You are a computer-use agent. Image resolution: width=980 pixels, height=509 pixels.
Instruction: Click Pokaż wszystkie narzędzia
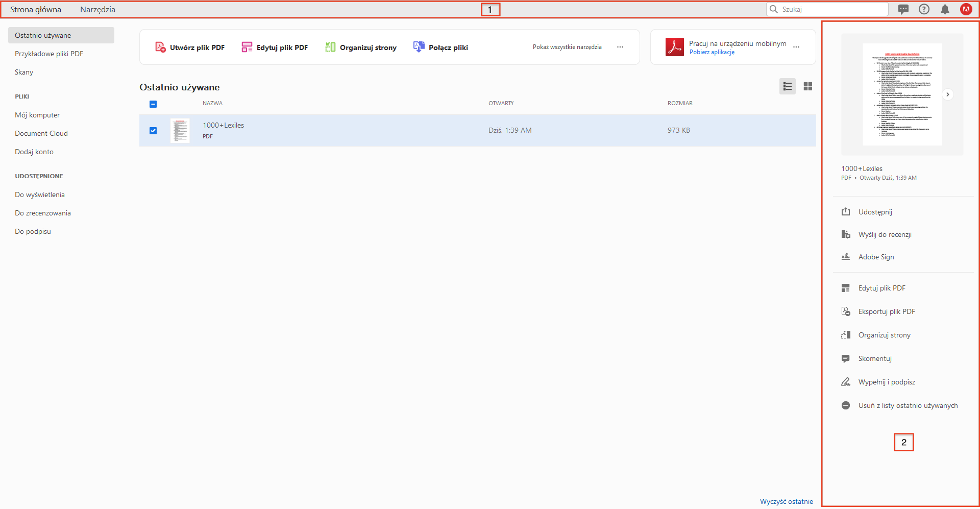point(567,47)
